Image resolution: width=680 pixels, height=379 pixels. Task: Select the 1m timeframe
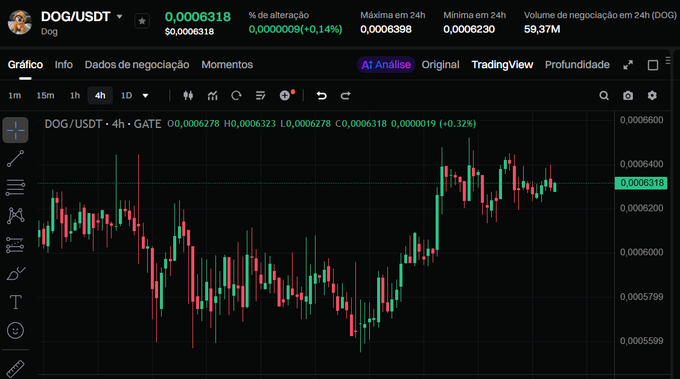(15, 95)
